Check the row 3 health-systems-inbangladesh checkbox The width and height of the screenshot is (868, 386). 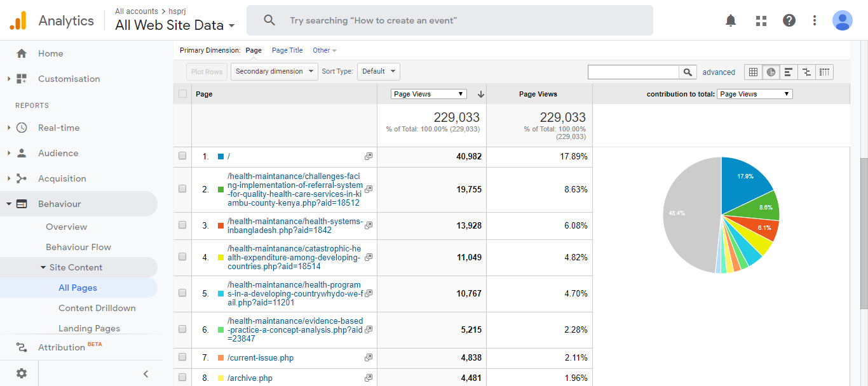tap(183, 225)
